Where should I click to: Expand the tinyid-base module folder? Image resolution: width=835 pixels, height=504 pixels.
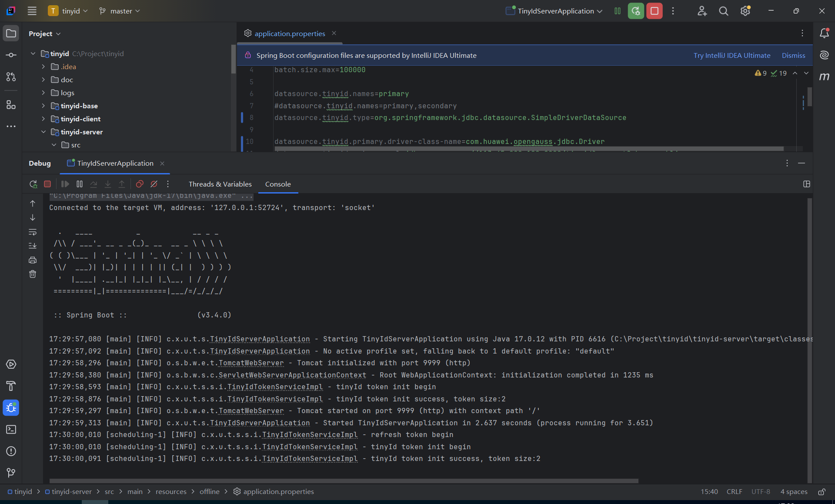click(43, 106)
